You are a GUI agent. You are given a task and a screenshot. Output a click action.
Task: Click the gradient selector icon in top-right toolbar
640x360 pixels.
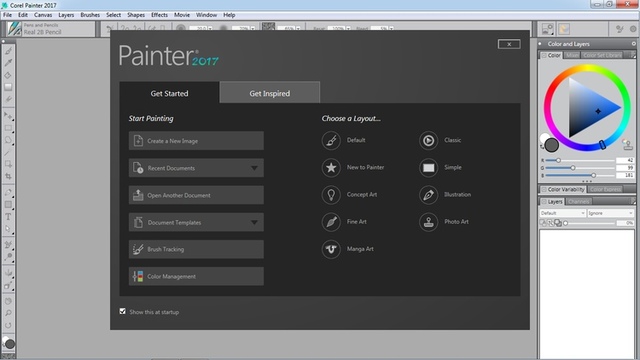pyautogui.click(x=564, y=29)
